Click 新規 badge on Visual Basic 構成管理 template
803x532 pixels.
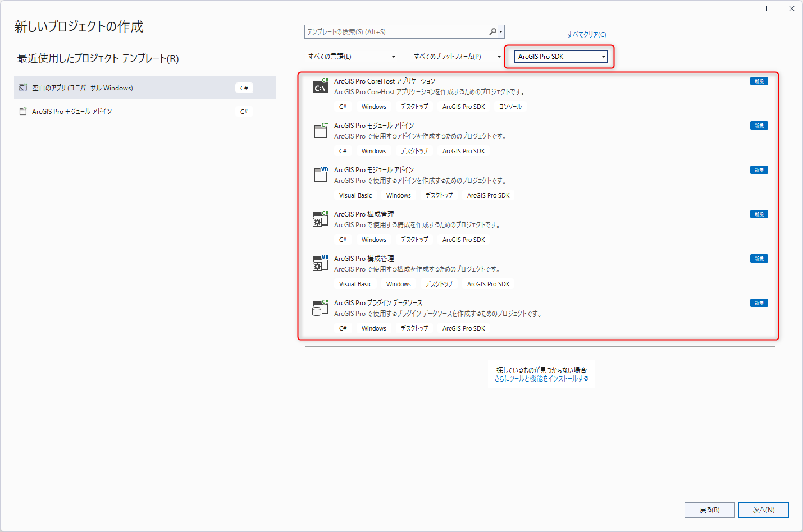759,259
